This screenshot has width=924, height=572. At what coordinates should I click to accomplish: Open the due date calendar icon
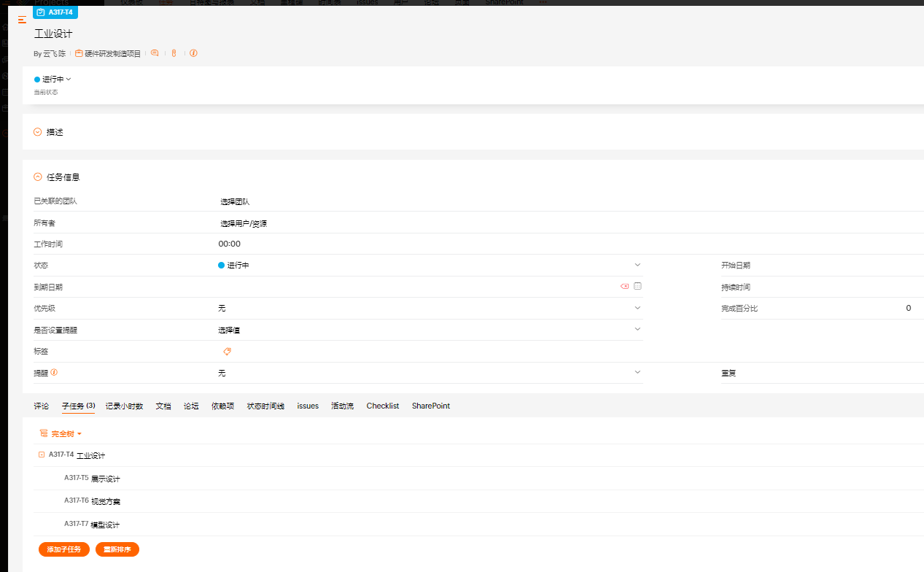pyautogui.click(x=637, y=286)
